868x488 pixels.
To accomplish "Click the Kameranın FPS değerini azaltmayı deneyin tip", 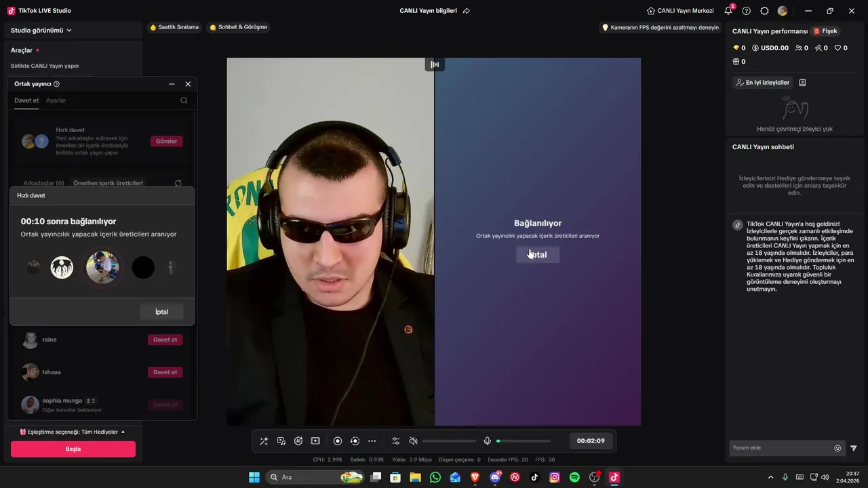I will [x=660, y=28].
